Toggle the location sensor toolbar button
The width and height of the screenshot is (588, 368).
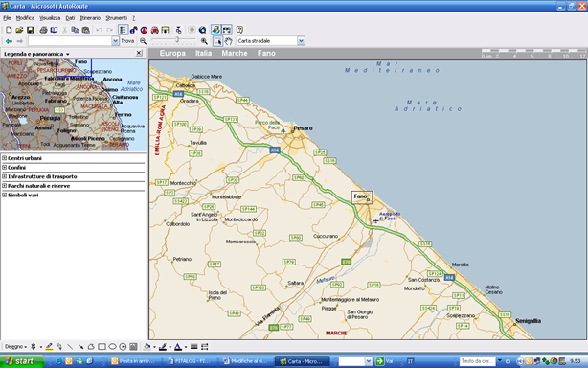[x=227, y=30]
